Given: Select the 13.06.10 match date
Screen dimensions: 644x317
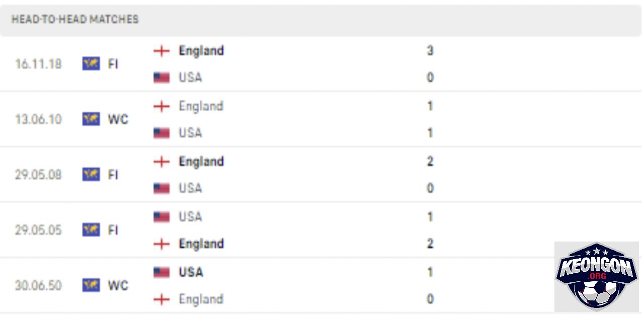Looking at the screenshot, I should point(38,119).
